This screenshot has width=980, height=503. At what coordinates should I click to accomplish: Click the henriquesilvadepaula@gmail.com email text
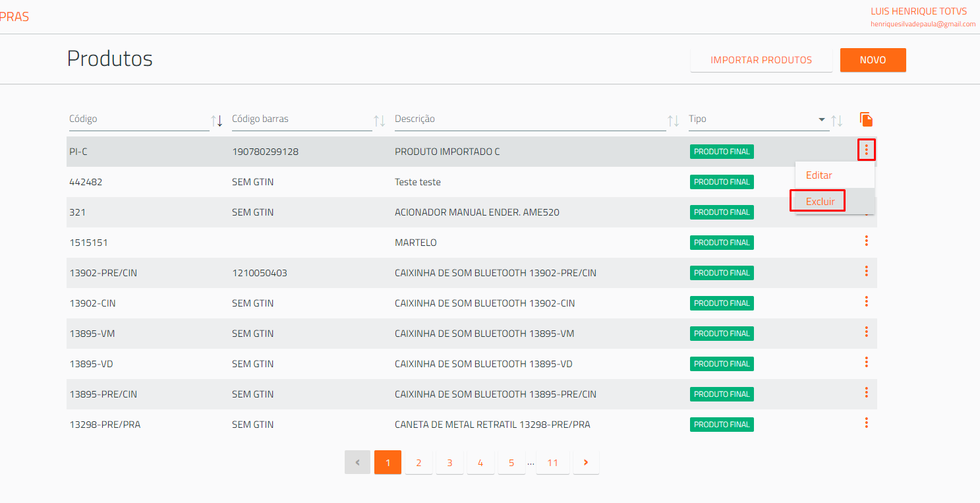923,24
